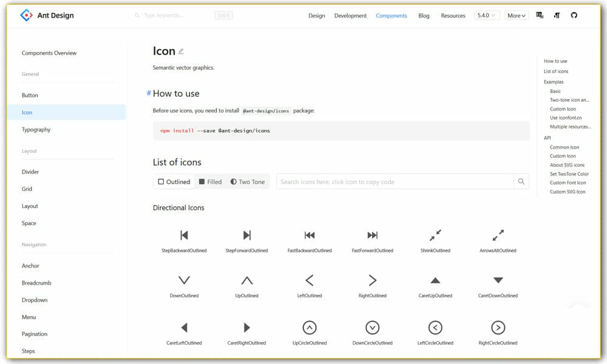Click the ShrinkOutlined icon

435,235
